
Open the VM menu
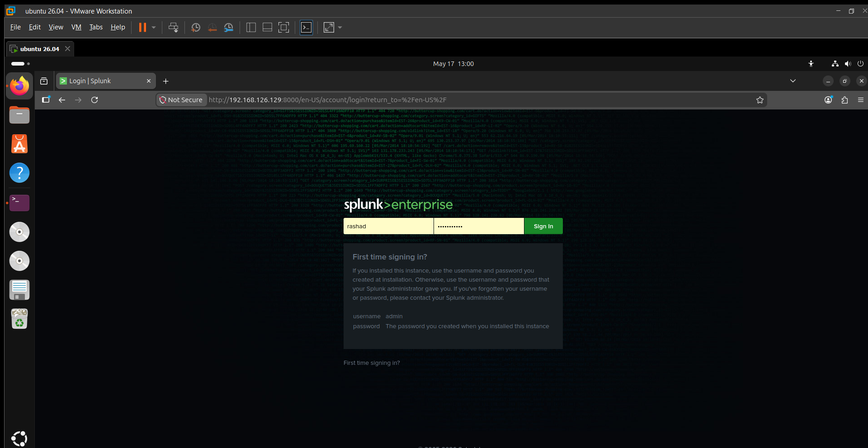pos(76,27)
